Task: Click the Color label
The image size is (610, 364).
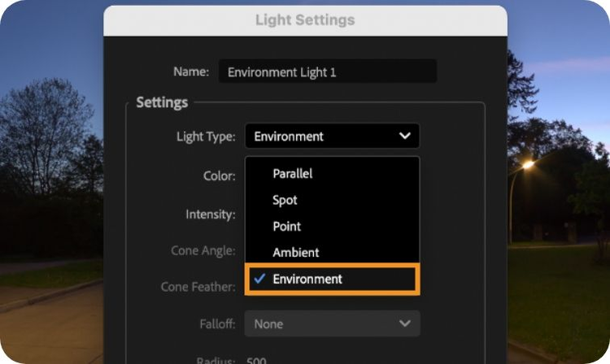Action: [x=220, y=175]
